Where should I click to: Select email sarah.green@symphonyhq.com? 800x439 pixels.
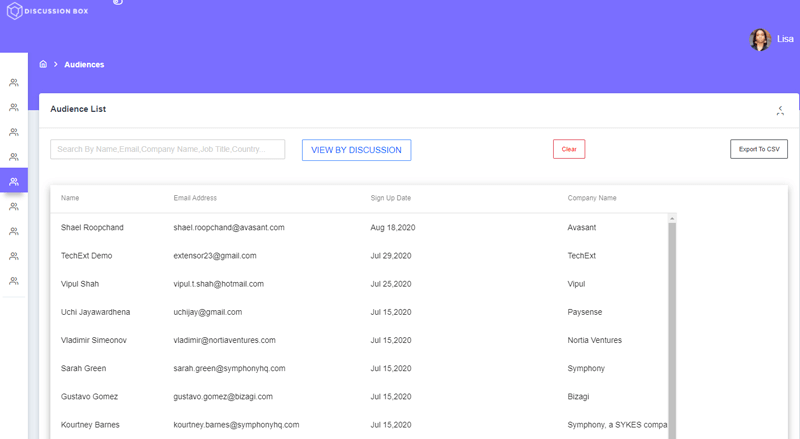pyautogui.click(x=229, y=368)
